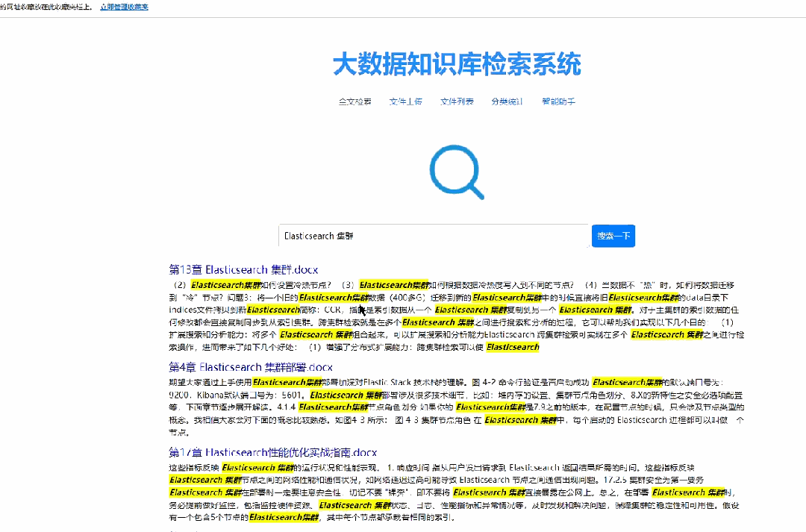Click the 大数据知识库检索系统 page title
The image size is (806, 532).
(457, 64)
